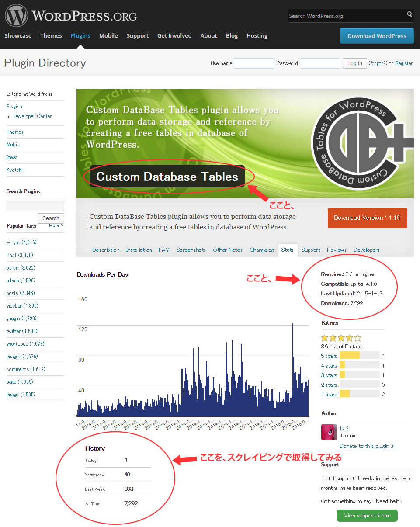Click the View support forum button
The width and height of the screenshot is (420, 527).
[x=367, y=515]
